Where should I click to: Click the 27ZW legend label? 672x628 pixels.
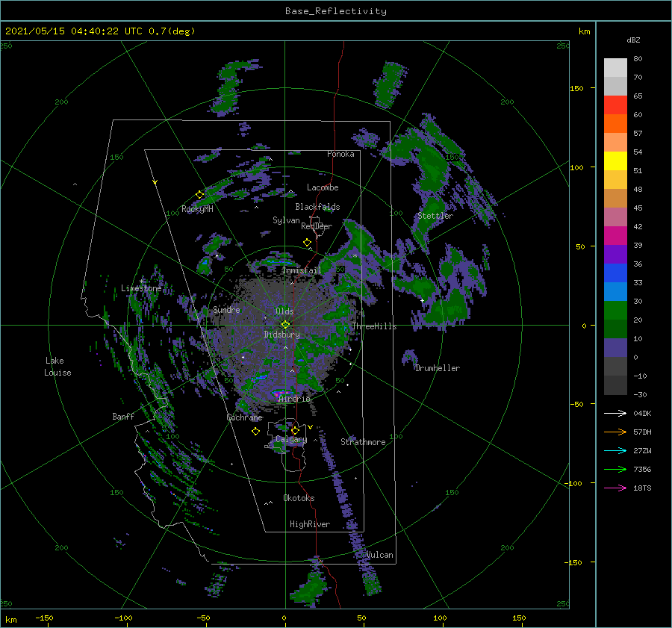(642, 451)
